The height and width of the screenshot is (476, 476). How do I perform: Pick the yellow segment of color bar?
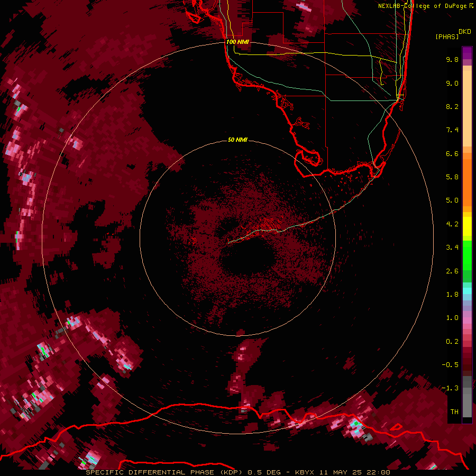coord(467,226)
